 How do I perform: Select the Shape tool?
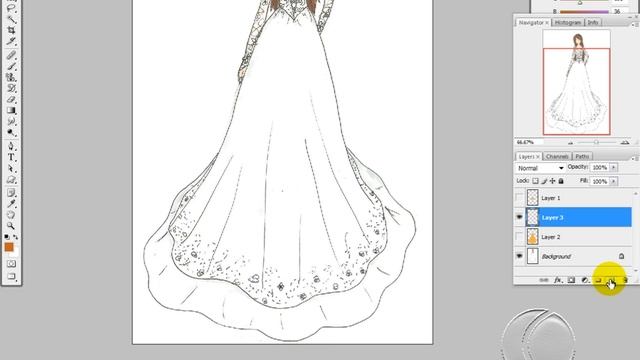click(11, 179)
